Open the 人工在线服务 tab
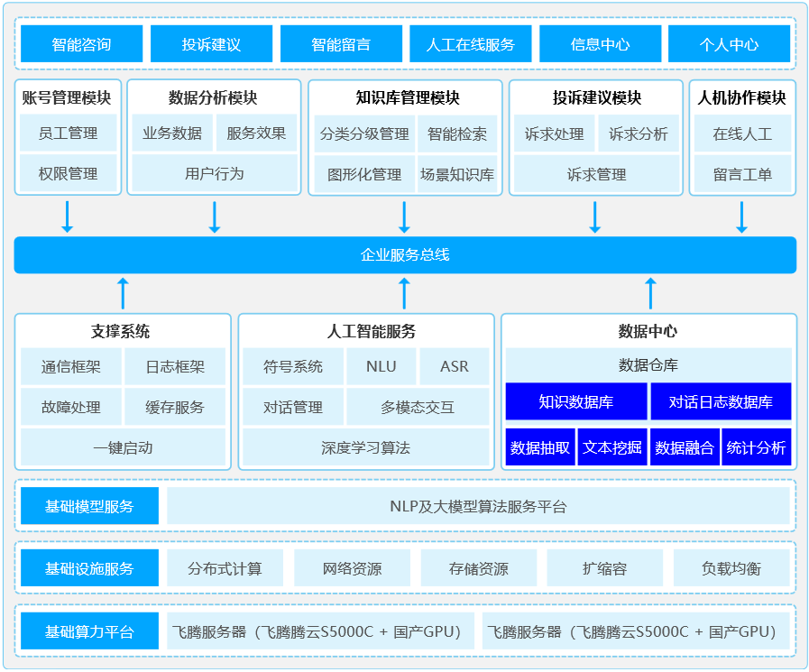This screenshot has height=672, width=809. coord(470,44)
